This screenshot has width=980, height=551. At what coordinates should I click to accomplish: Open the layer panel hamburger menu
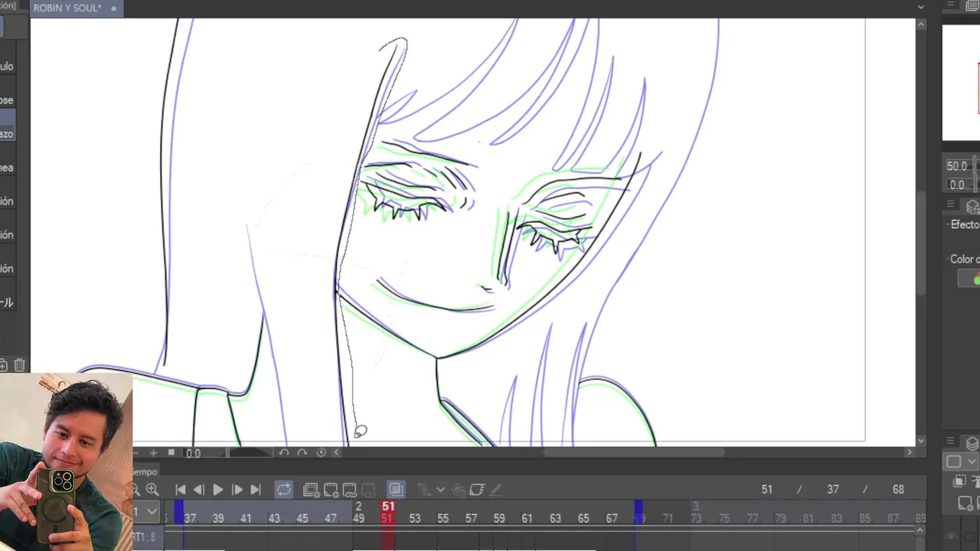point(951,442)
